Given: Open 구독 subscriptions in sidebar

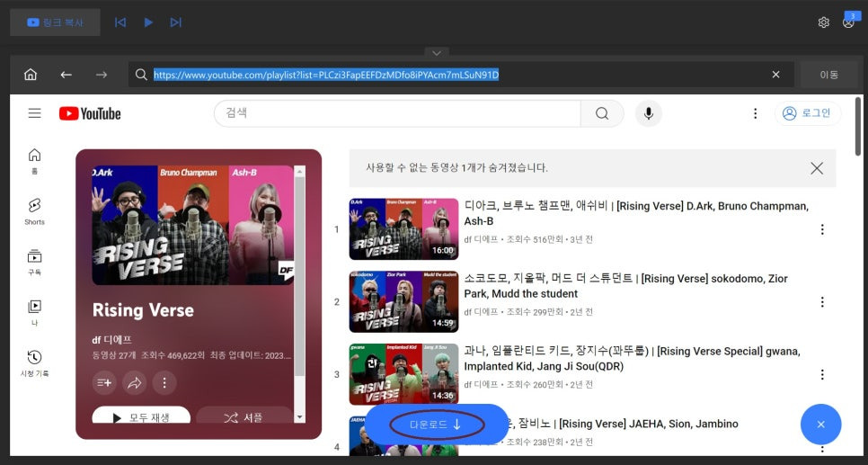Looking at the screenshot, I should click(x=34, y=262).
